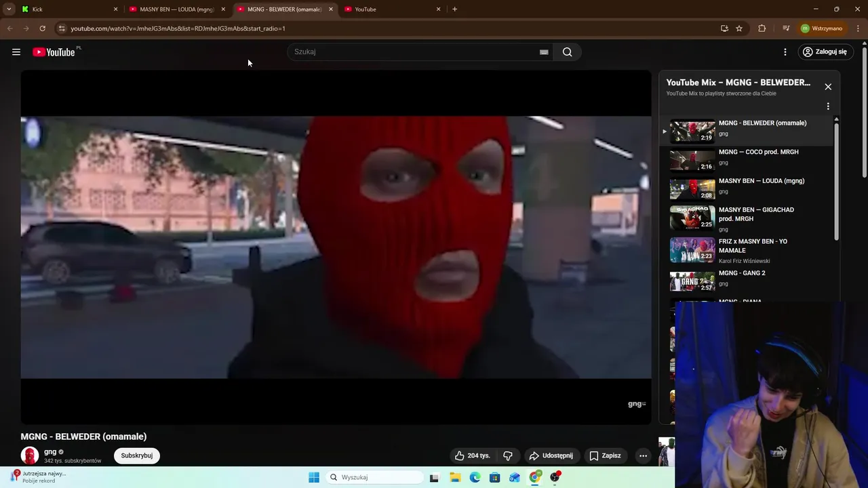The width and height of the screenshot is (868, 488).
Task: Click the address bar URL
Action: 178,28
